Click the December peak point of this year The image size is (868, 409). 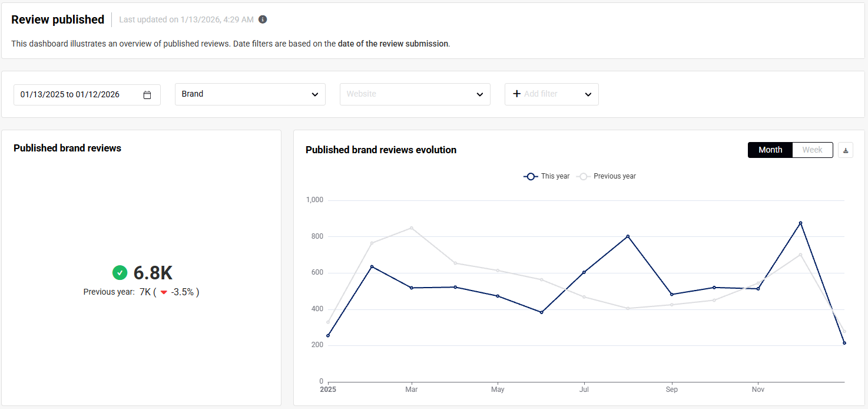[x=800, y=223]
